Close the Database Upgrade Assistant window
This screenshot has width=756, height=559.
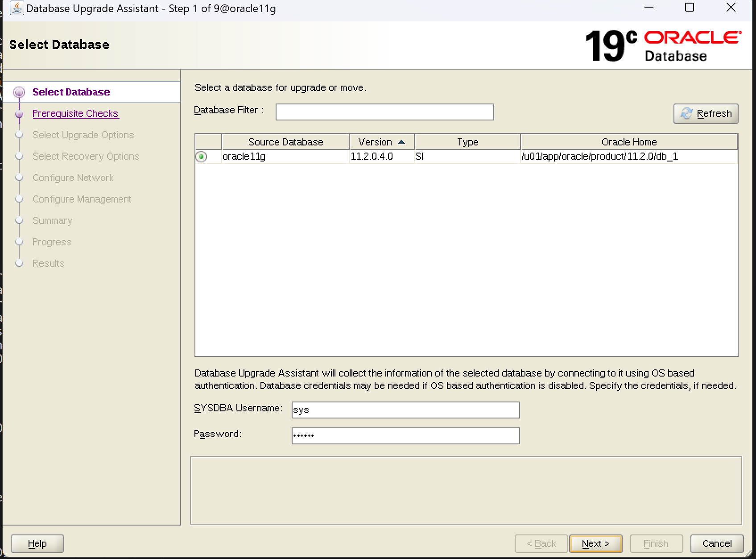[x=731, y=8]
